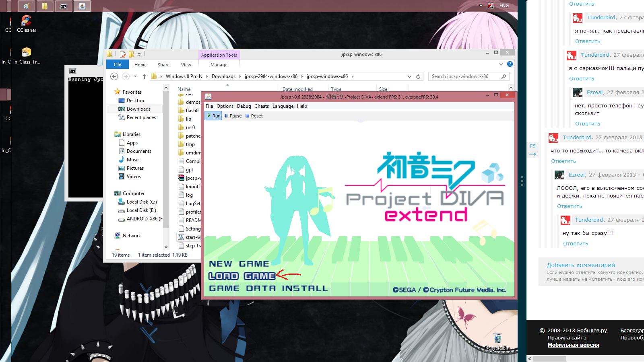Viewport: 644px width, 362px height.
Task: Select NEW GAME in the game screen
Action: pos(239,264)
